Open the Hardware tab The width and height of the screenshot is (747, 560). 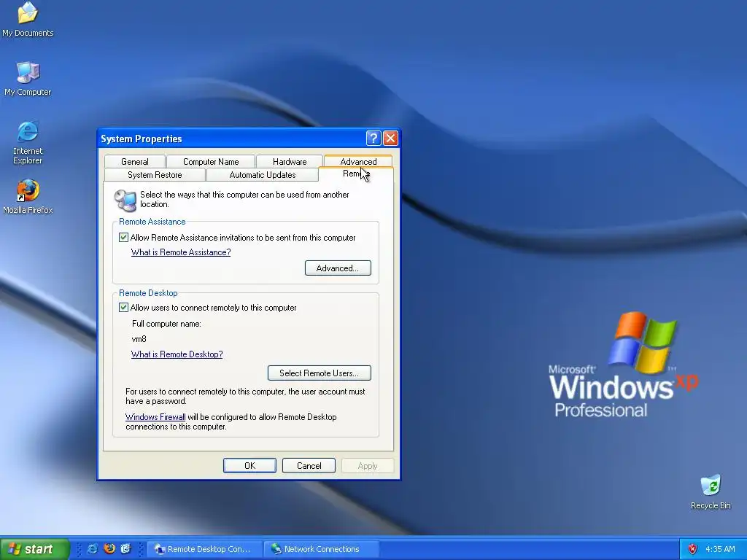[290, 161]
